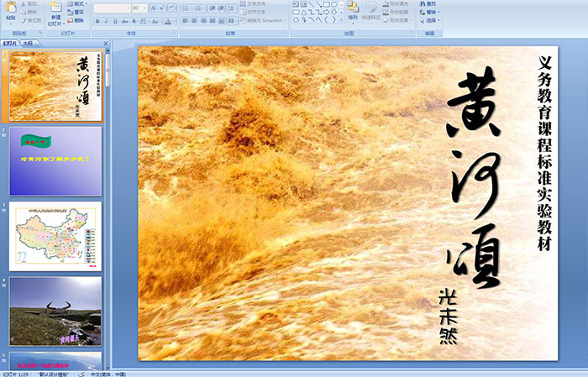Click Quick Styles (快速样式) button
The width and height of the screenshot is (588, 377).
[x=371, y=11]
